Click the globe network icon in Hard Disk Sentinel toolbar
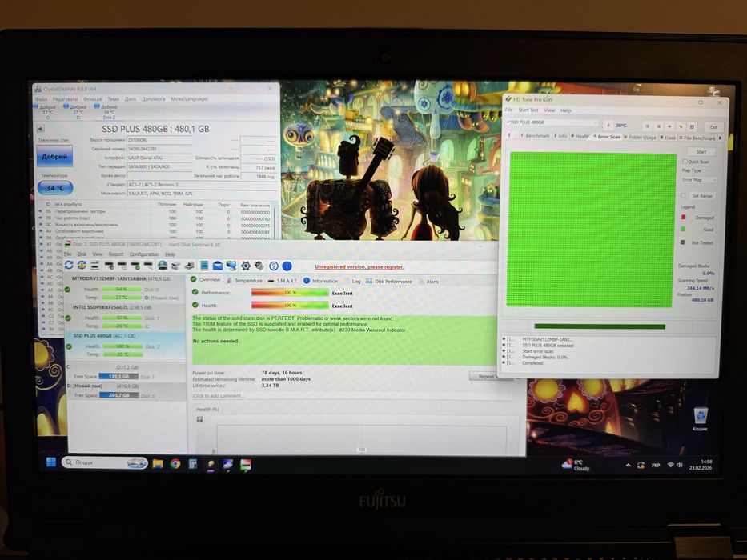The height and width of the screenshot is (560, 747). coord(231,266)
